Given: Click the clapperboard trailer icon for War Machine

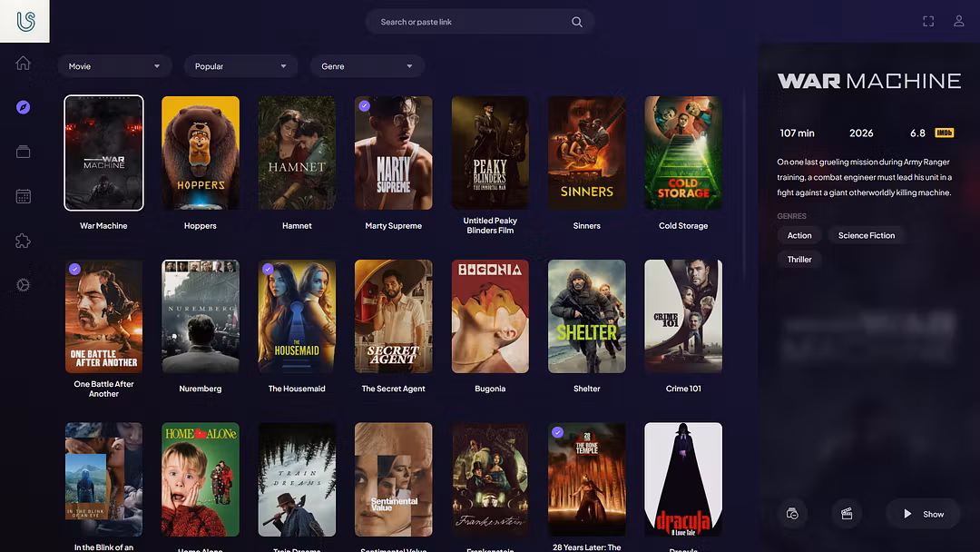Looking at the screenshot, I should 847,514.
